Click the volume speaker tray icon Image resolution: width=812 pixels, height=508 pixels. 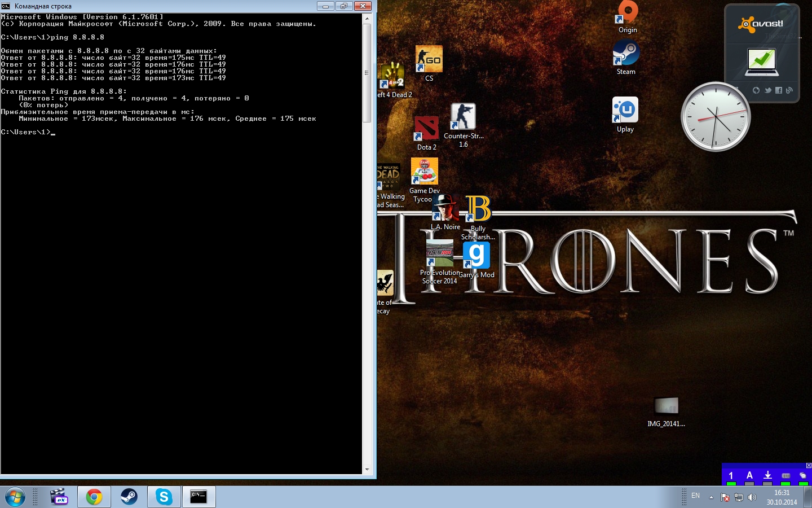click(x=752, y=497)
